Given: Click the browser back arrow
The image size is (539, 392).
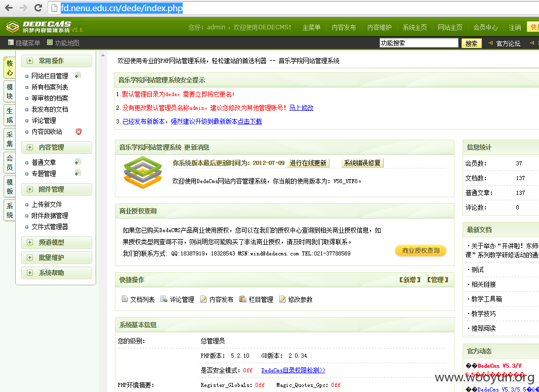Looking at the screenshot, I should click(x=8, y=8).
